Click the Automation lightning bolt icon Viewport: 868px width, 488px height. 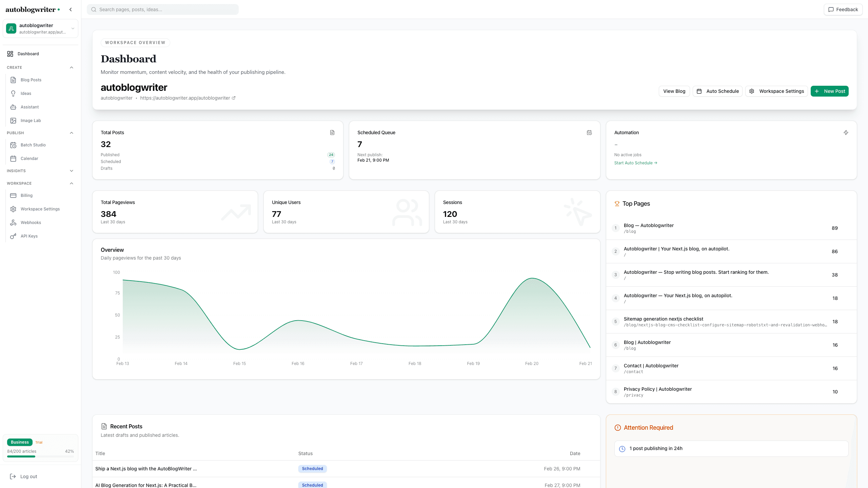pyautogui.click(x=846, y=133)
